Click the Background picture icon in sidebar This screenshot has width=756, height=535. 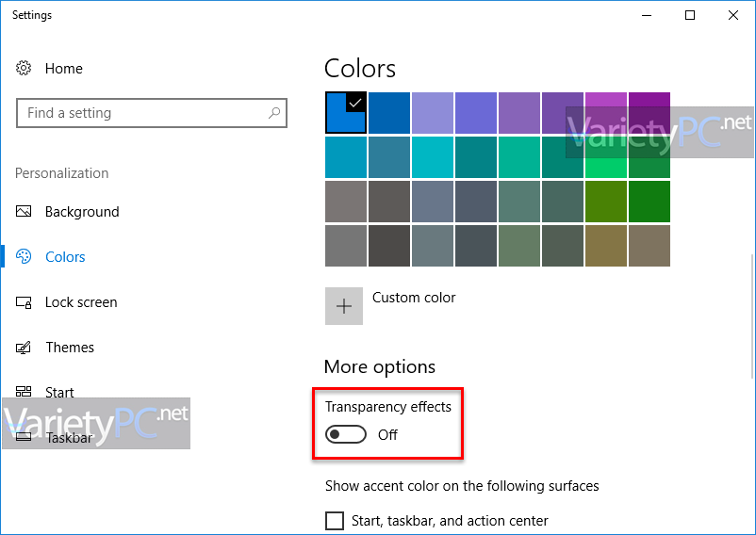click(24, 211)
